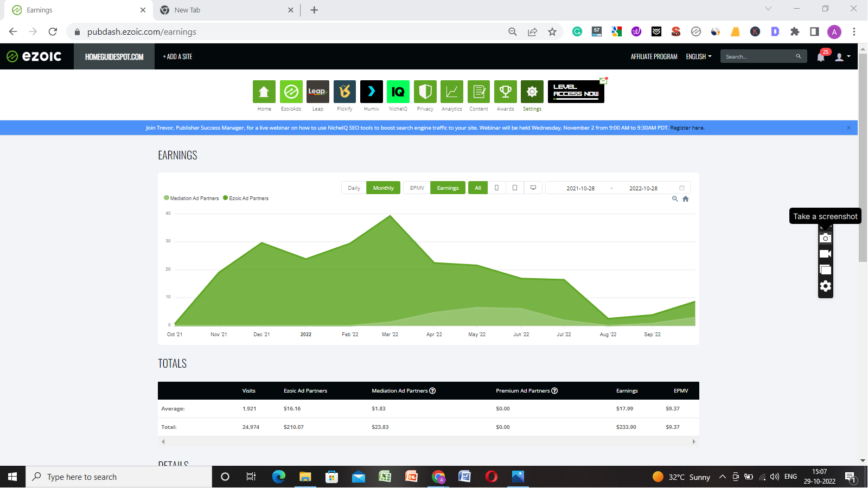The width and height of the screenshot is (868, 488).
Task: Filter chart by tablet device icon
Action: coord(515,188)
